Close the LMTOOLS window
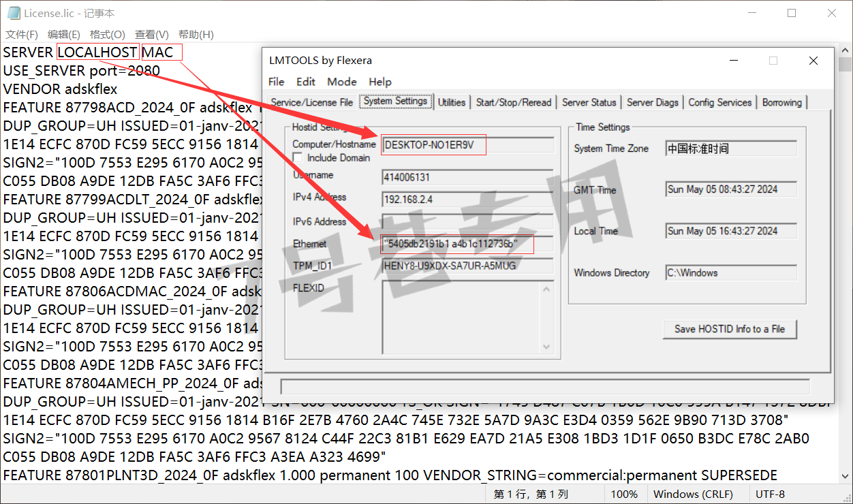 point(813,61)
